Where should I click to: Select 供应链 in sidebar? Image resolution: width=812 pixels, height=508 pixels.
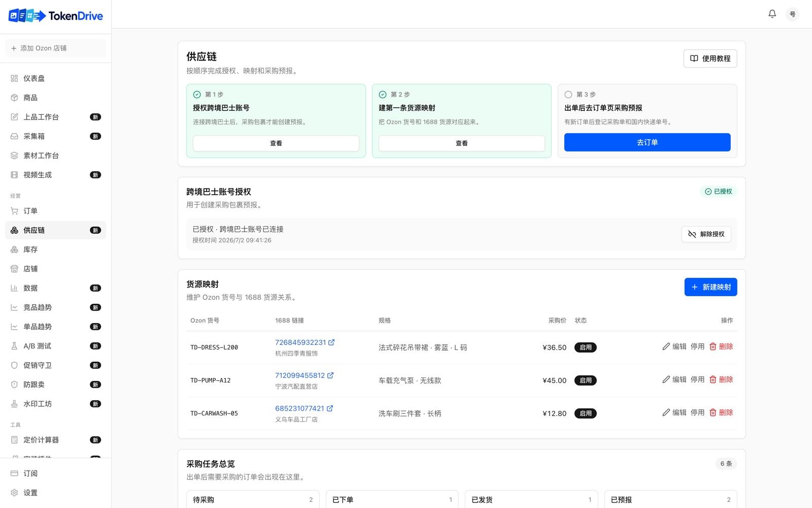click(x=56, y=230)
